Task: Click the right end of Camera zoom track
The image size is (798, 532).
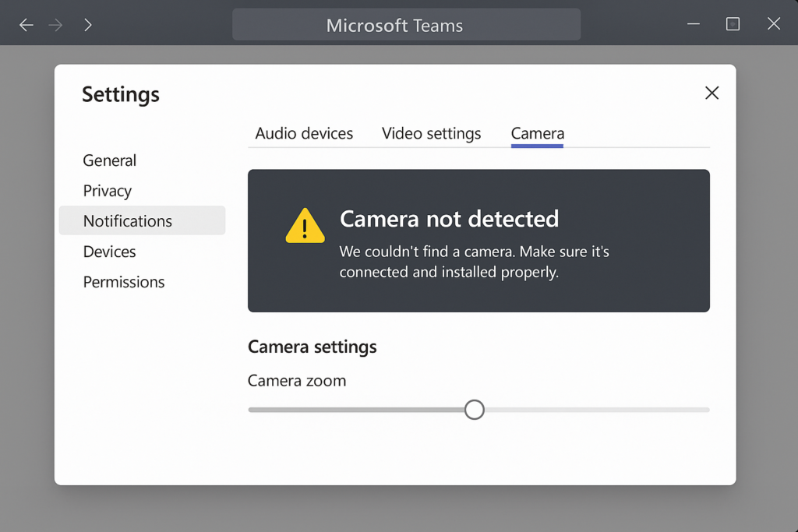Action: pos(705,410)
